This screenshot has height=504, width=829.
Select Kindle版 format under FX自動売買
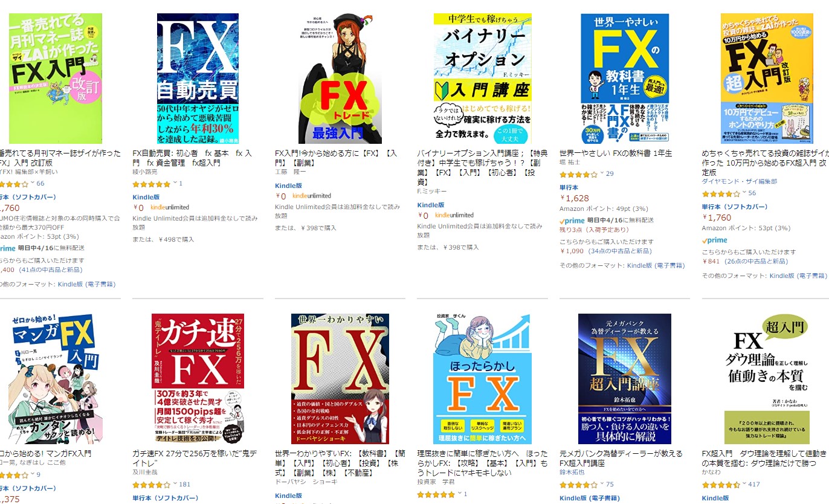click(146, 197)
